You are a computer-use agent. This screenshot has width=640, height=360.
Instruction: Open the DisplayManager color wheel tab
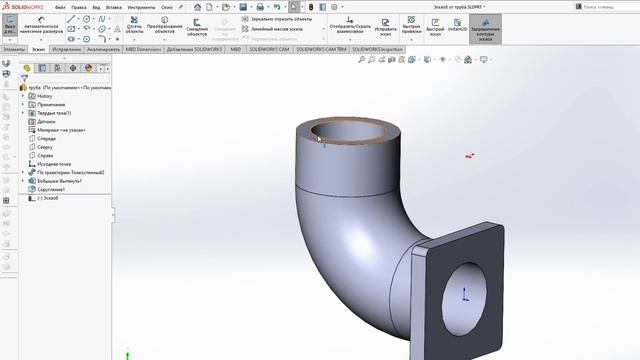click(x=89, y=68)
